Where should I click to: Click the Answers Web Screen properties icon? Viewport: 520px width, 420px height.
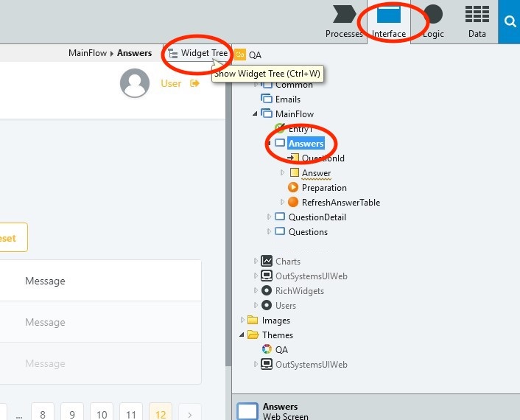[247, 411]
